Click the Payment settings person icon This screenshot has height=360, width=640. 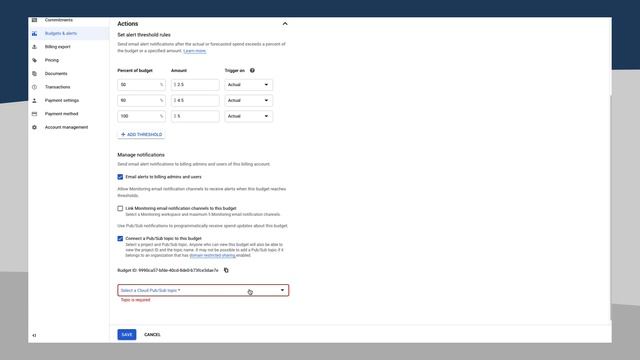34,100
